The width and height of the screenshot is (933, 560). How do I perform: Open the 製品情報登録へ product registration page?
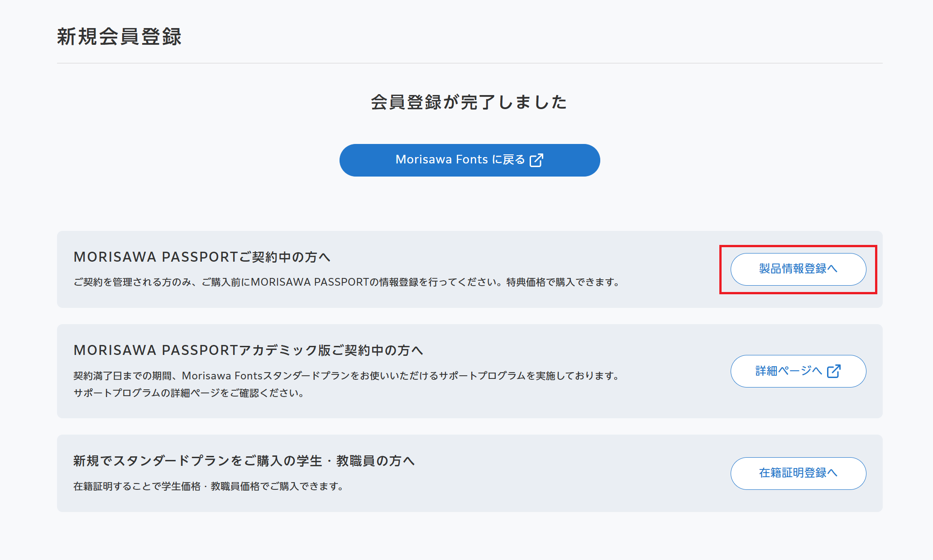tap(798, 269)
